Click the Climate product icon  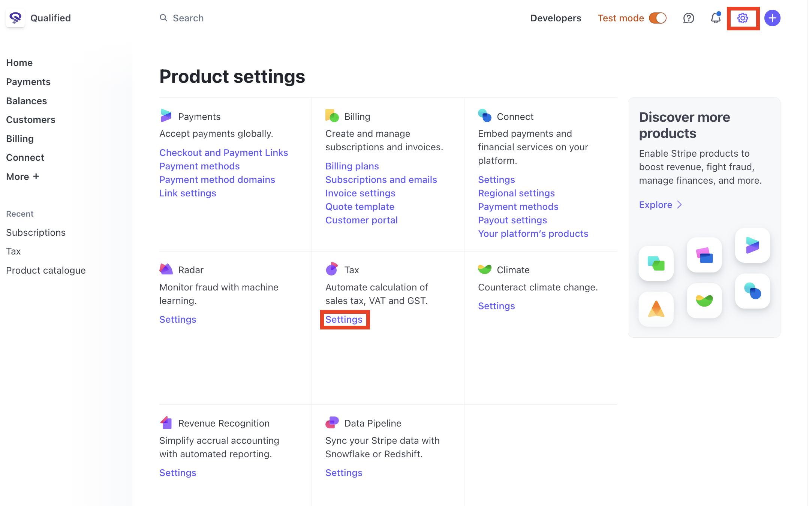(484, 269)
